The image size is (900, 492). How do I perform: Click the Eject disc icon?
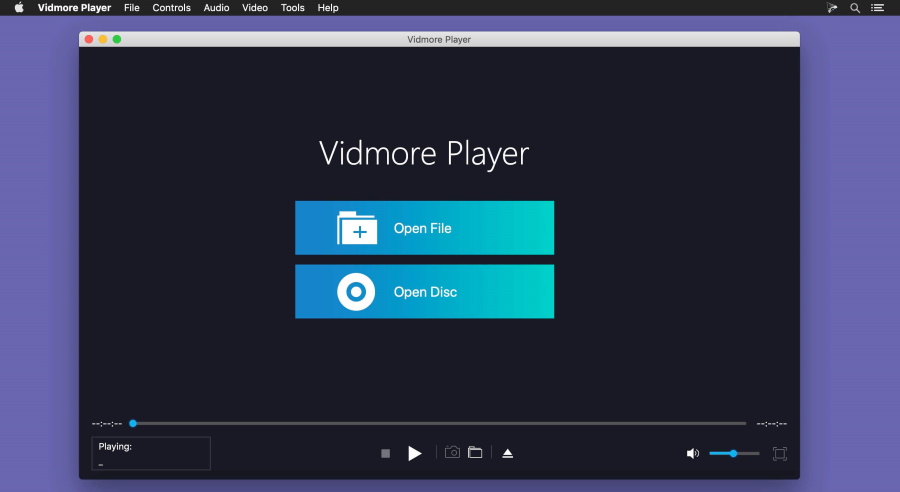point(507,454)
